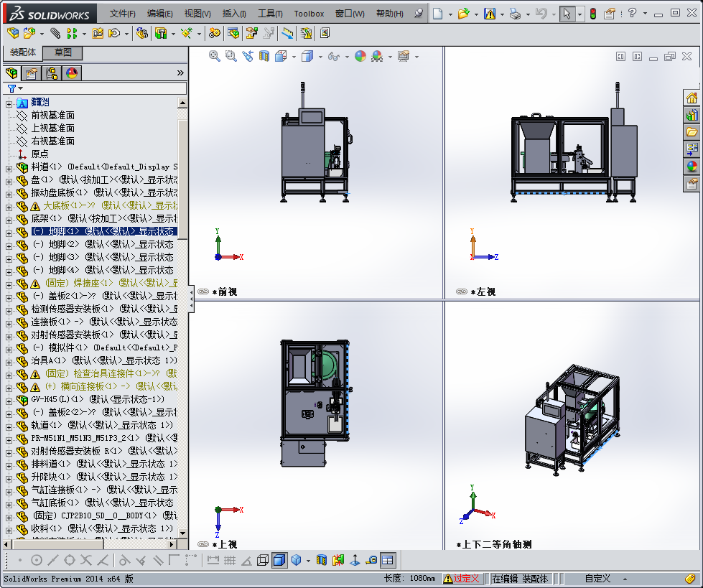
Task: Open the 工具(T) menu
Action: (270, 14)
